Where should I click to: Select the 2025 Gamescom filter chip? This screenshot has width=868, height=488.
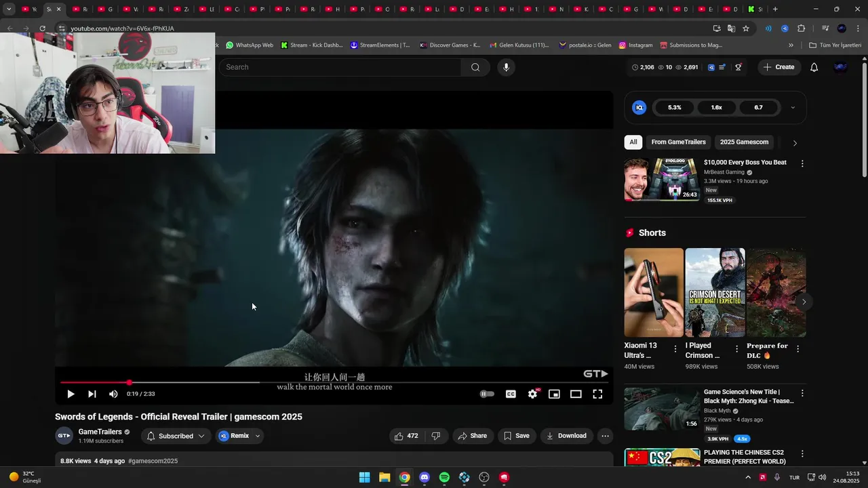pyautogui.click(x=744, y=142)
